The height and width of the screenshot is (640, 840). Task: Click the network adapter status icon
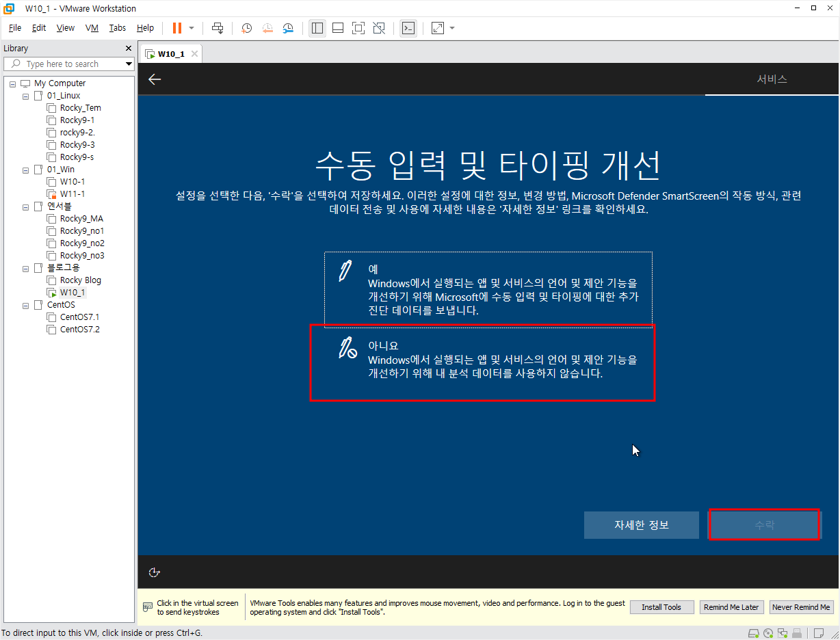[783, 633]
